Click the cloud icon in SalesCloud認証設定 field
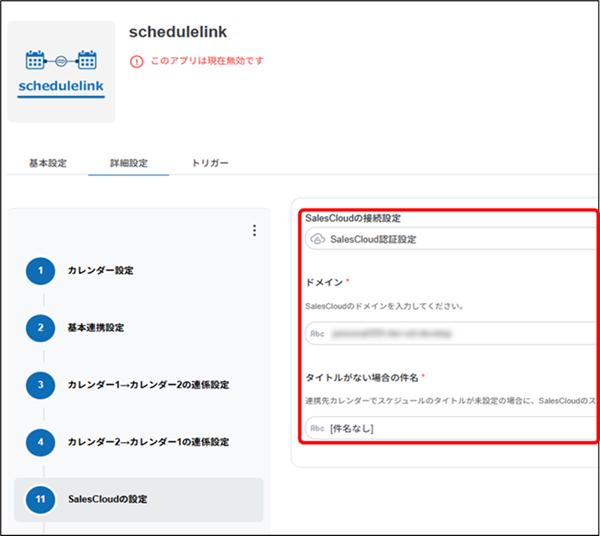Viewport: 600px width, 536px height. click(x=318, y=239)
